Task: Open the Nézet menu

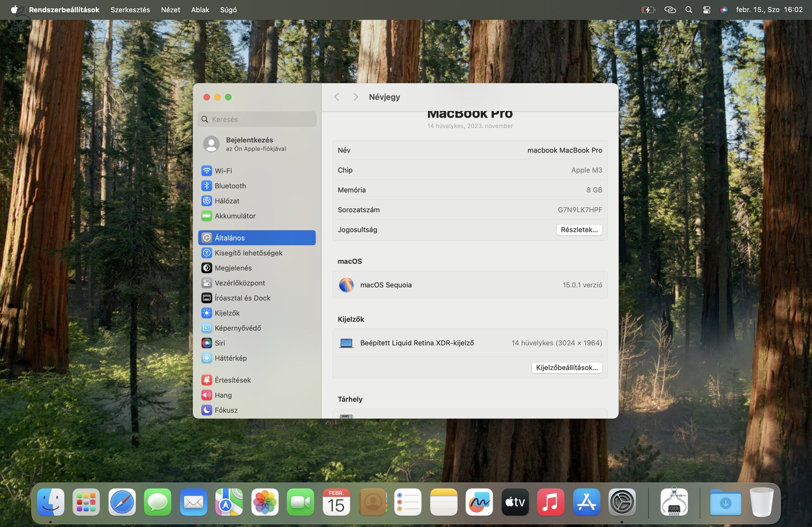Action: [170, 9]
